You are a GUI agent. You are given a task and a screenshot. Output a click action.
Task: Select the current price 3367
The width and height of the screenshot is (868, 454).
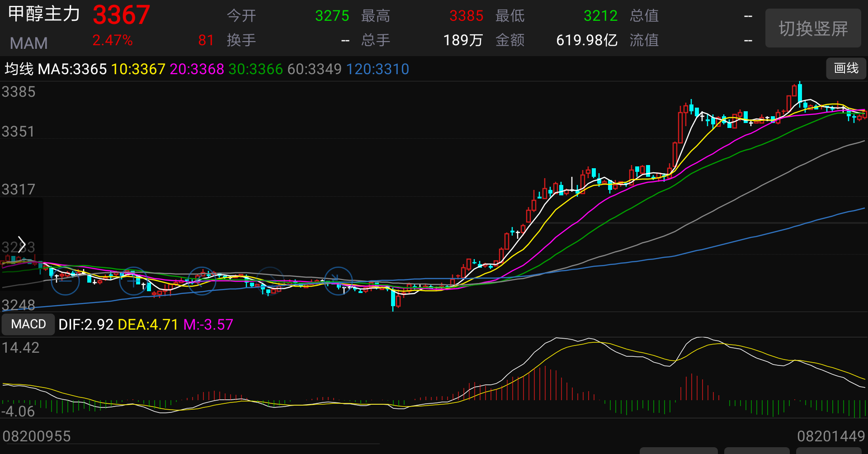click(x=122, y=15)
